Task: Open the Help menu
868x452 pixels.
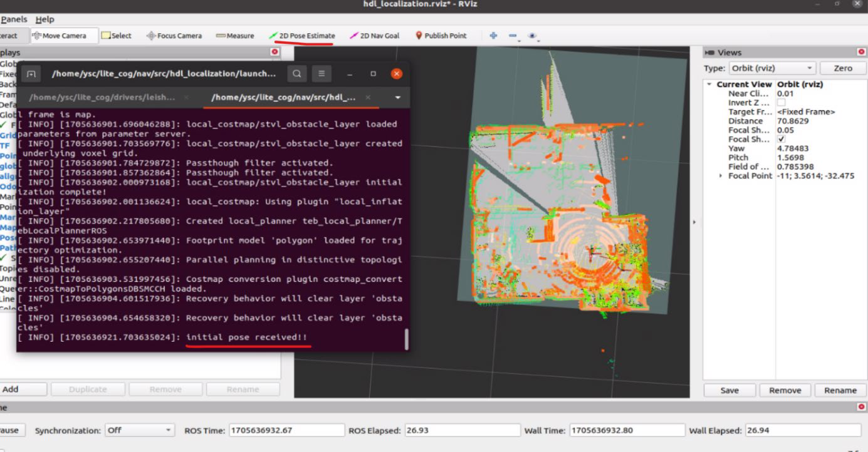Action: click(x=44, y=19)
